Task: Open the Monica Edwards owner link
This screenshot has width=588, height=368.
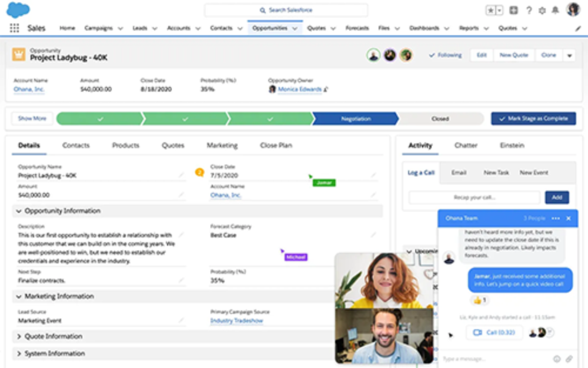Action: point(300,89)
